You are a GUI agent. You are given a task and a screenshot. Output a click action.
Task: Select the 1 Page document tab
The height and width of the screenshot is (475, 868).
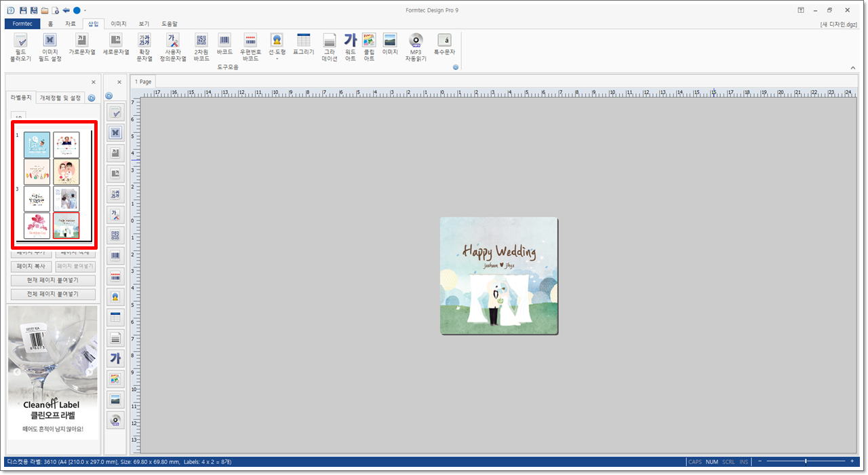tap(143, 81)
